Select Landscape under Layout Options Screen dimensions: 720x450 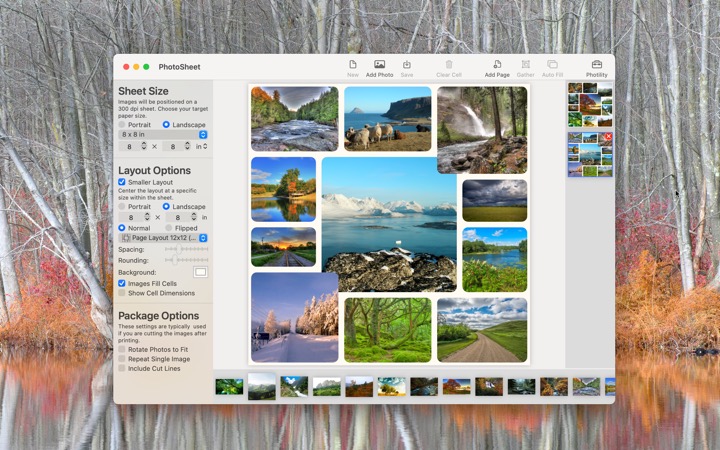point(166,207)
